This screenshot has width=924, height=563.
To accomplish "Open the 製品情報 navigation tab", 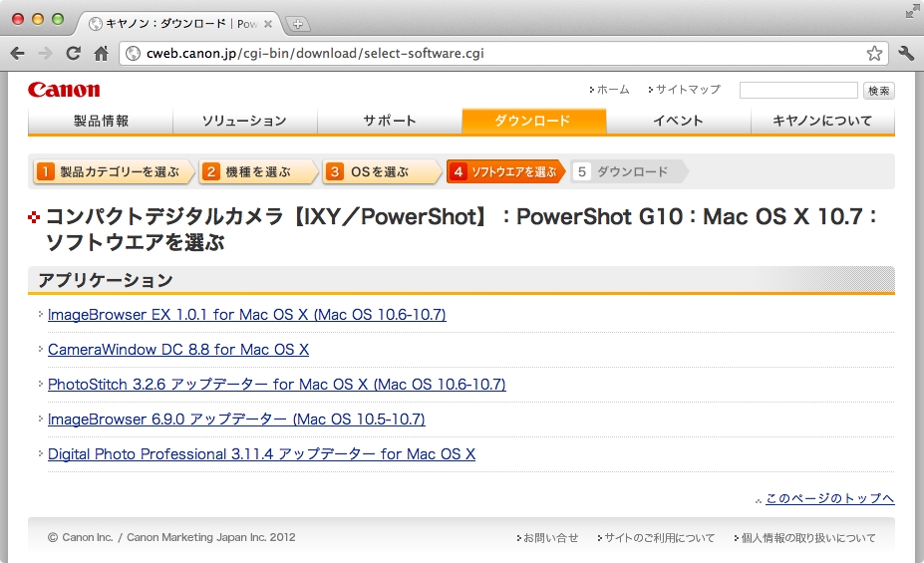I will (x=101, y=121).
